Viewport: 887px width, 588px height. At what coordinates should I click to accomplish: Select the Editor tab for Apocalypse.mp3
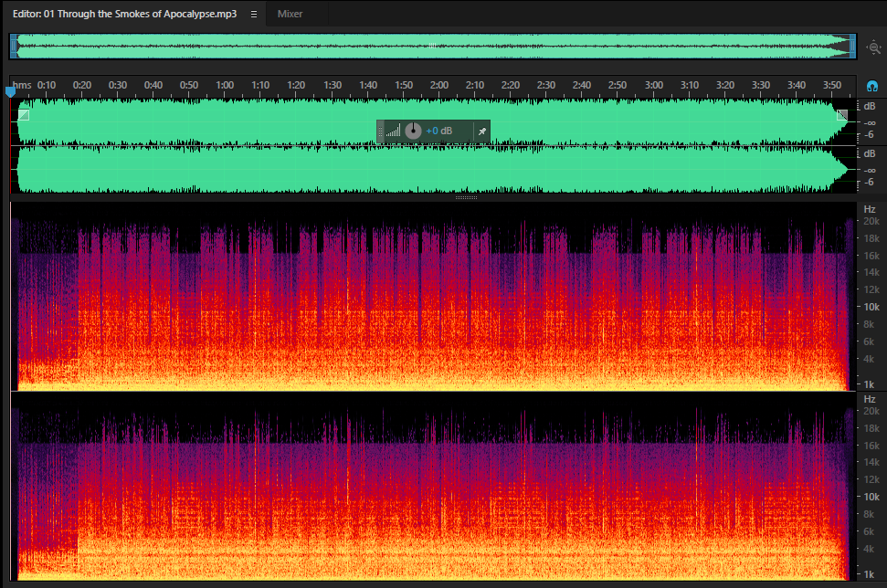pos(124,14)
